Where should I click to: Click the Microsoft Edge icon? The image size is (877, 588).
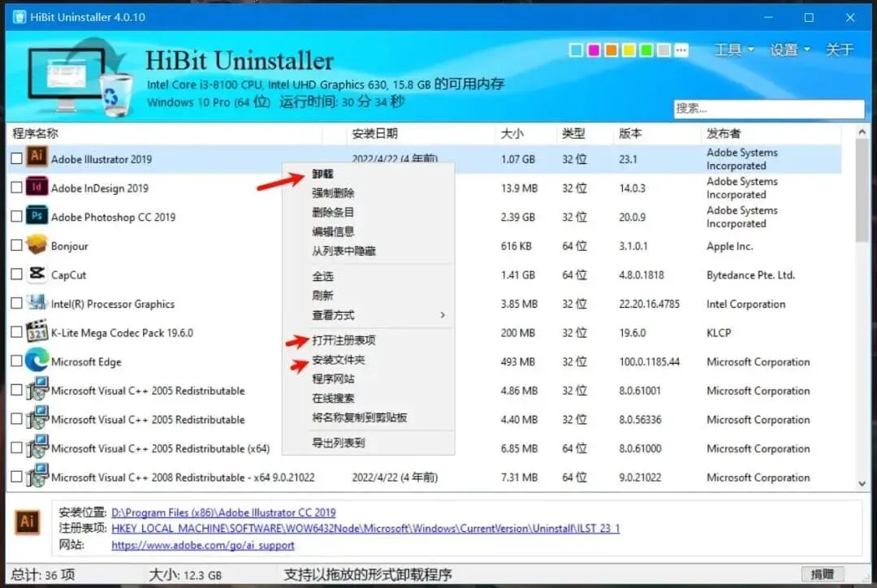tap(37, 361)
